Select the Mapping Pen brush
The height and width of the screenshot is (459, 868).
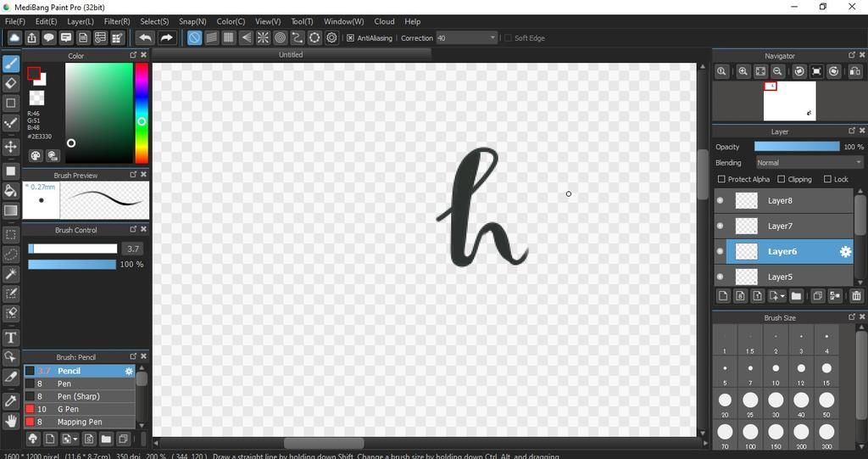79,422
